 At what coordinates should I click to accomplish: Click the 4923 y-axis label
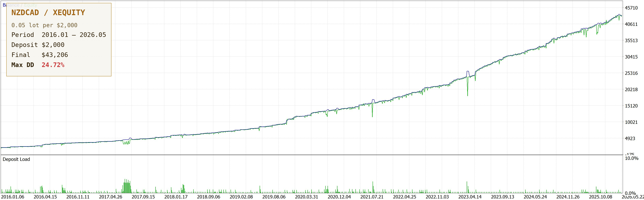630,138
